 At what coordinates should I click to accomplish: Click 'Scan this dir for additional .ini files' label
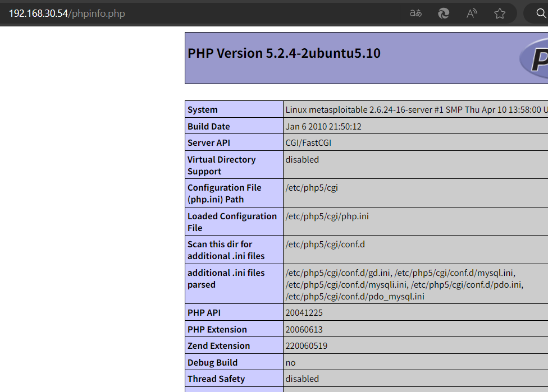point(226,250)
